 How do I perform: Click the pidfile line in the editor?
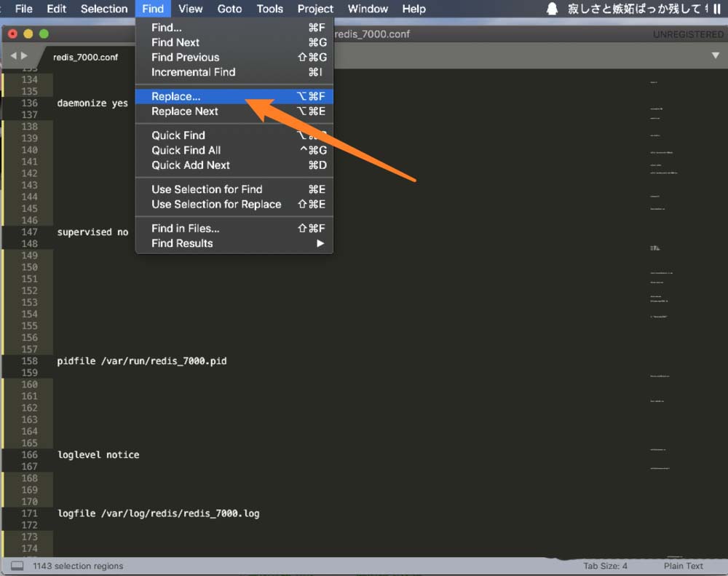point(142,360)
